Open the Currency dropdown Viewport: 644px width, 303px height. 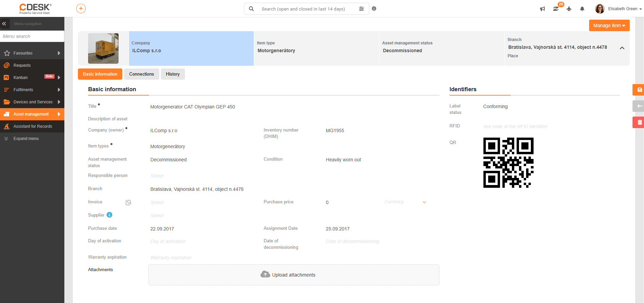click(x=405, y=202)
